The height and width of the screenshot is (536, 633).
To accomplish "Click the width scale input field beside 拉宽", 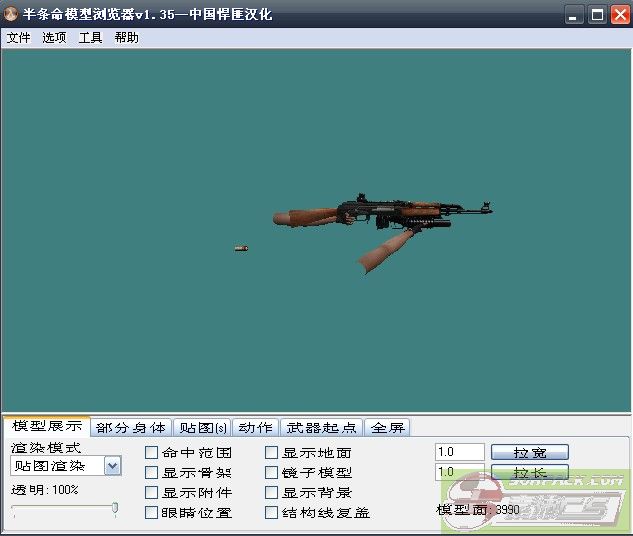I will click(460, 453).
